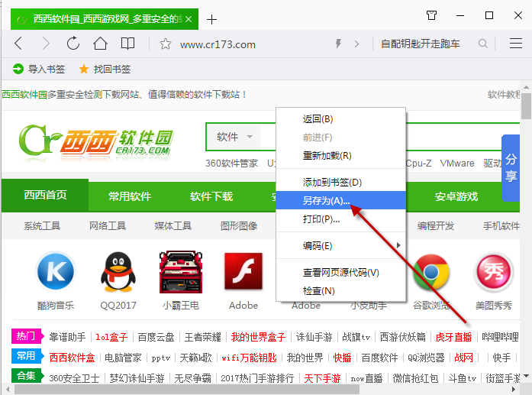Click the blue 分享 side button

pyautogui.click(x=511, y=168)
